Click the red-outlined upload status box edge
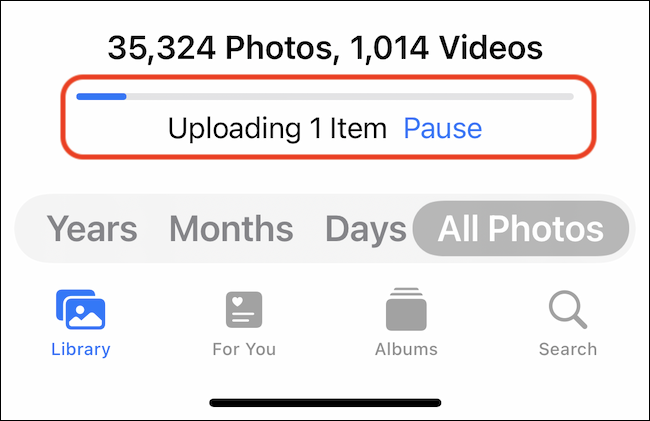The image size is (650, 421). click(328, 77)
